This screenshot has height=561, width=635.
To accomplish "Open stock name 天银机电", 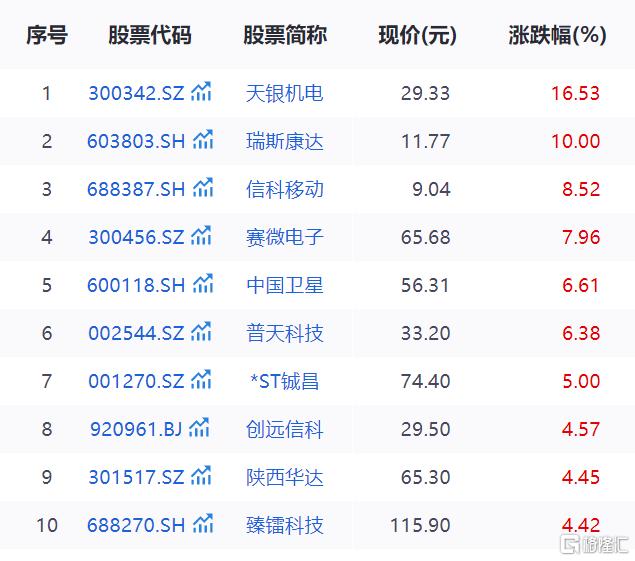I will pyautogui.click(x=285, y=94).
